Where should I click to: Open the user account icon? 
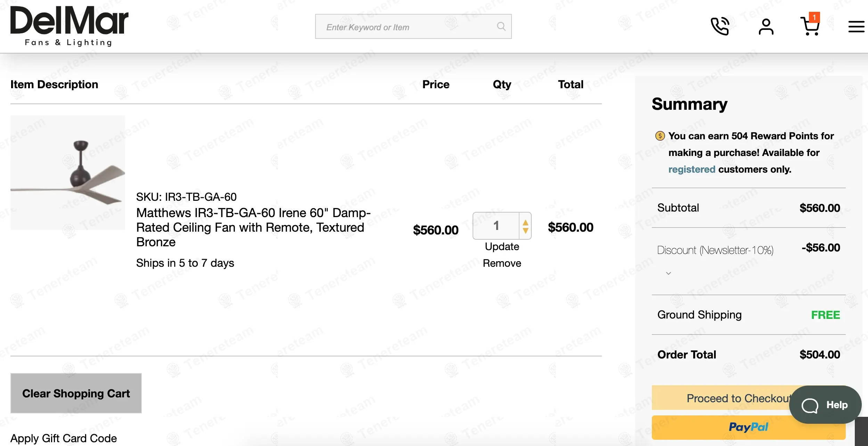click(766, 26)
